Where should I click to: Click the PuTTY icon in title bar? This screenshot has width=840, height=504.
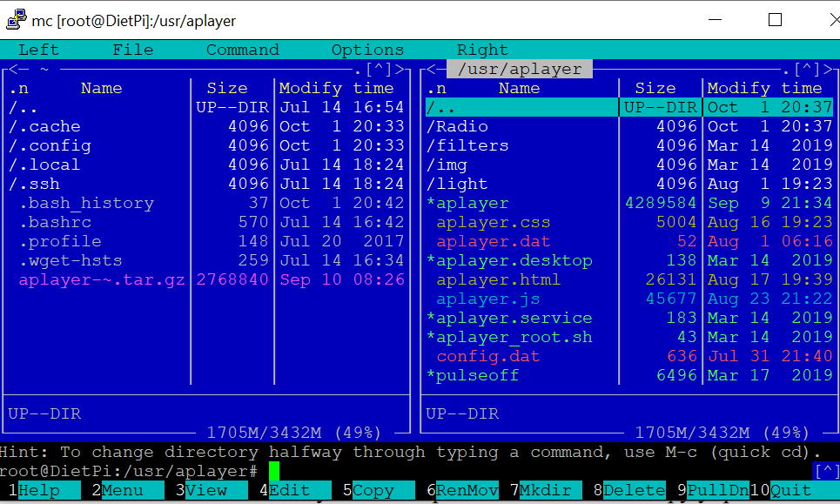click(x=15, y=19)
